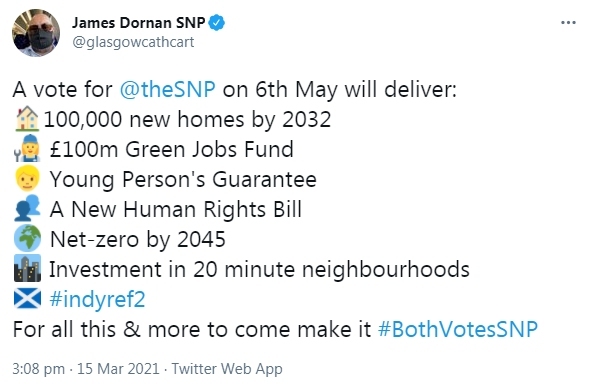The width and height of the screenshot is (592, 389).
Task: Open the #indyref2 hashtag
Action: point(97,299)
